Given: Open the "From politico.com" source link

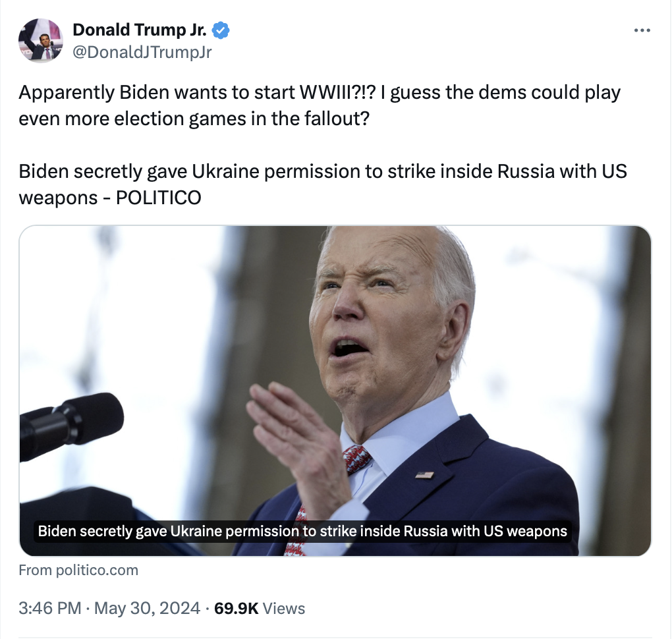Looking at the screenshot, I should [x=78, y=570].
